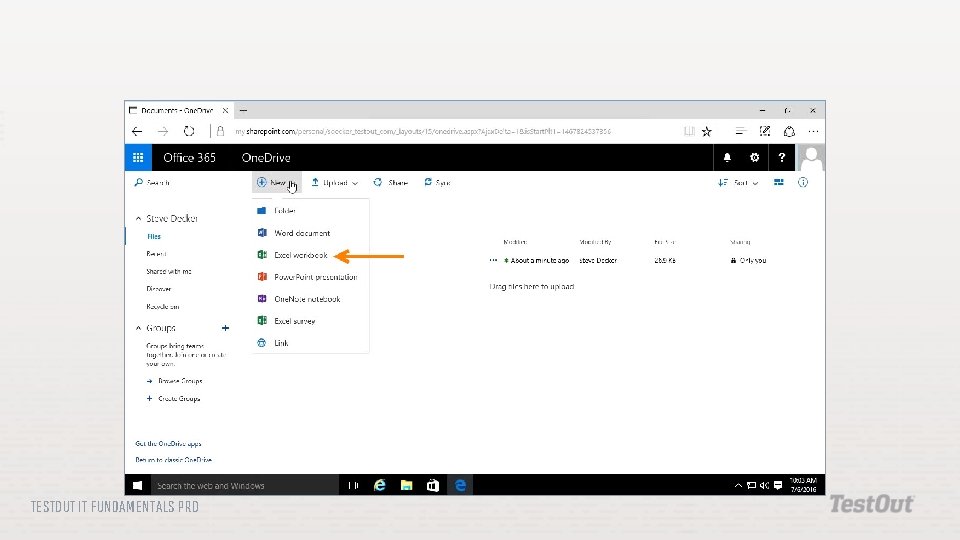Click the 'About a minute ago' modified cell
960x540 pixels.
tap(536, 260)
